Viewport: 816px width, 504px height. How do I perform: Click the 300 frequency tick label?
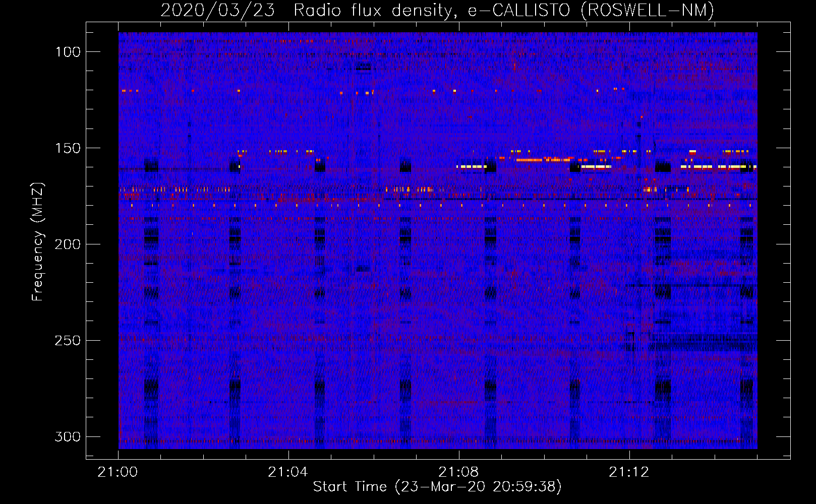pyautogui.click(x=68, y=437)
